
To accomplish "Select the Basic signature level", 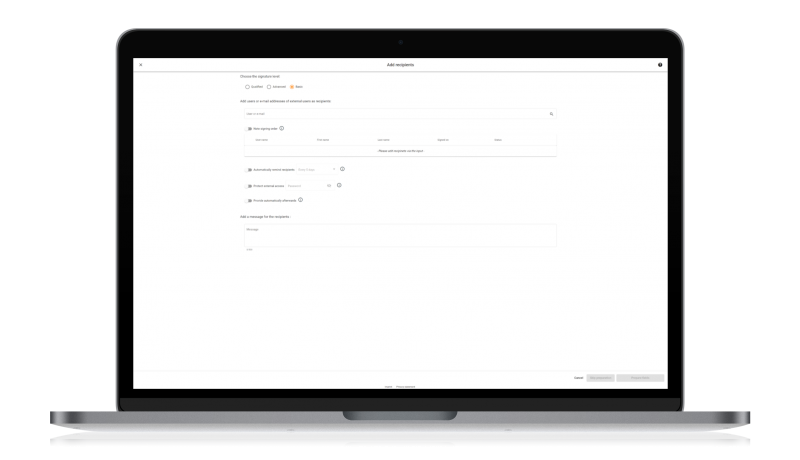I will pyautogui.click(x=292, y=88).
